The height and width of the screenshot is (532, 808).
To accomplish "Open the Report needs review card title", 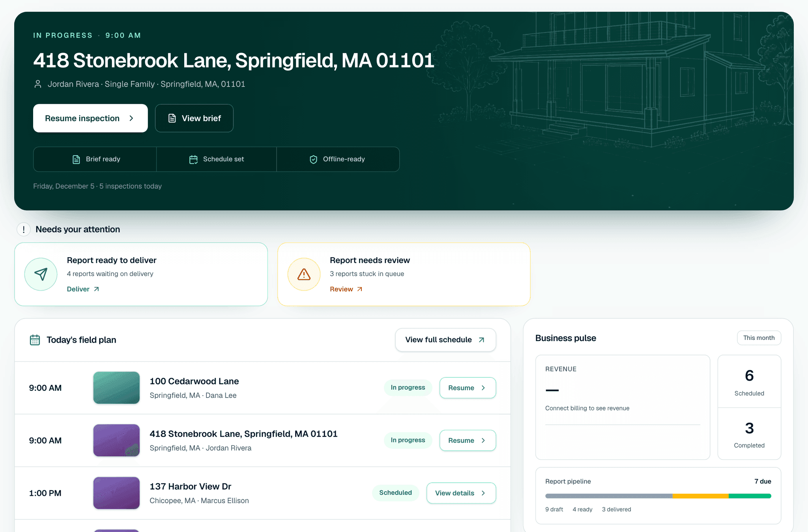I will click(370, 260).
